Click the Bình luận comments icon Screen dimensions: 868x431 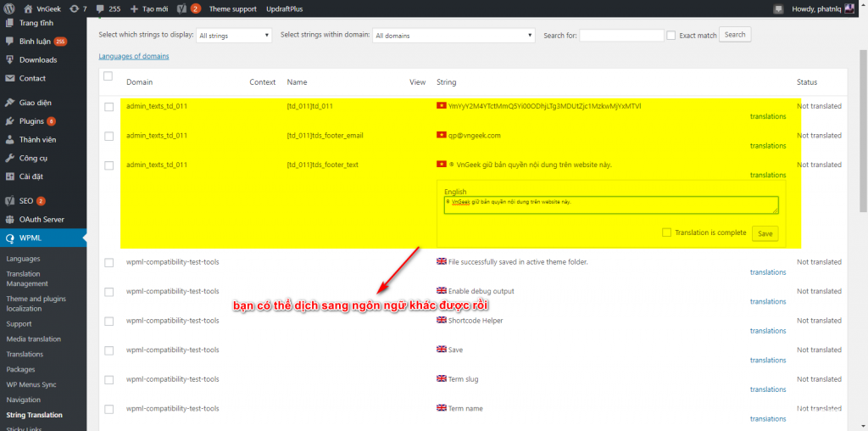click(9, 41)
